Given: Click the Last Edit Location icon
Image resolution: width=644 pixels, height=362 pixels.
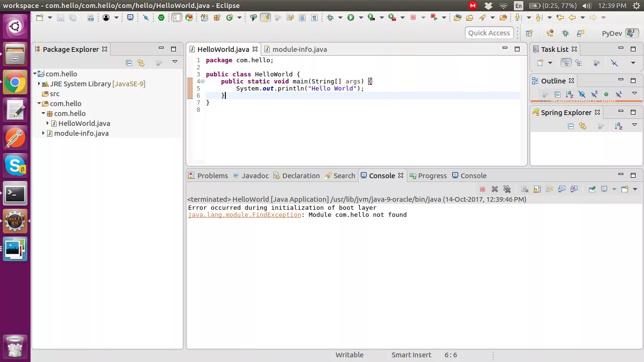Looking at the screenshot, I should coord(560,17).
